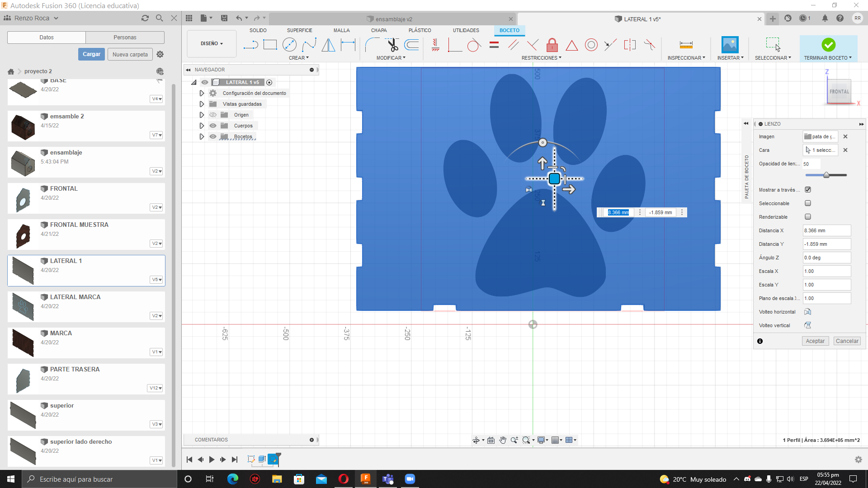
Task: Expand Vistas guardadas node
Action: pos(202,104)
